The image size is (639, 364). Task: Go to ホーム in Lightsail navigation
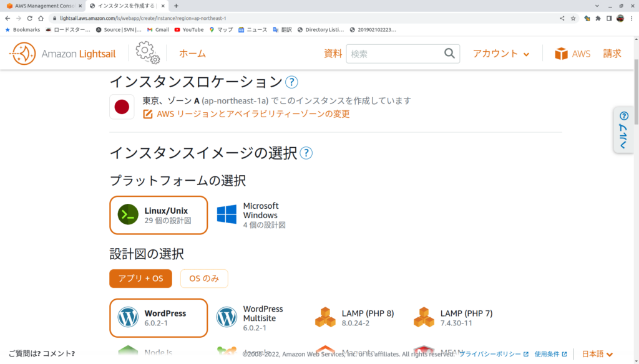[192, 54]
